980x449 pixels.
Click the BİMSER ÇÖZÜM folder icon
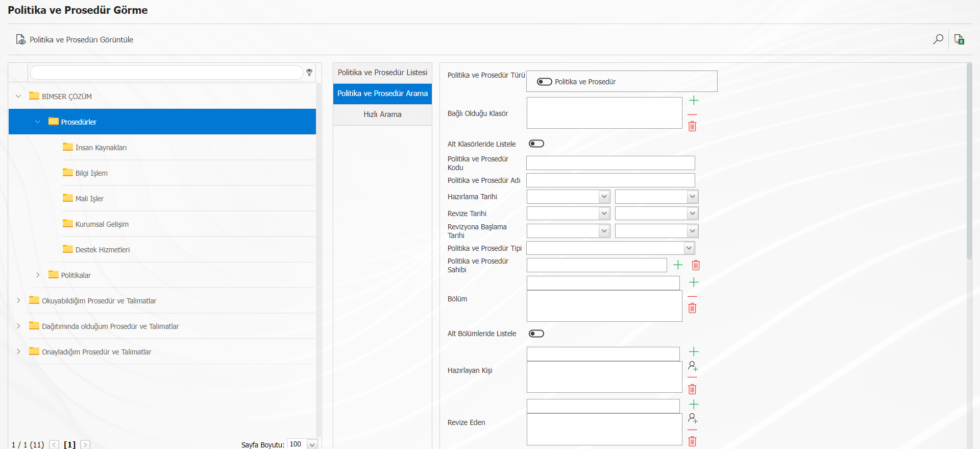pyautogui.click(x=34, y=96)
